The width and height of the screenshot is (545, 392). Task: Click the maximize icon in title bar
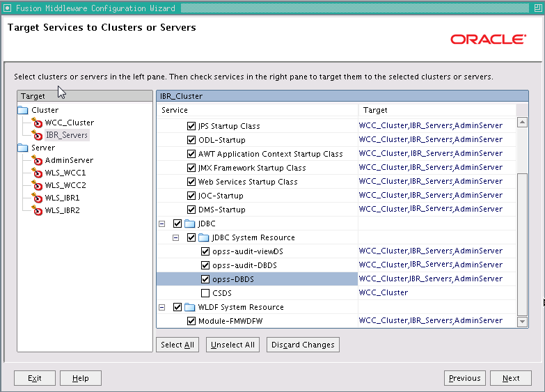[538, 8]
